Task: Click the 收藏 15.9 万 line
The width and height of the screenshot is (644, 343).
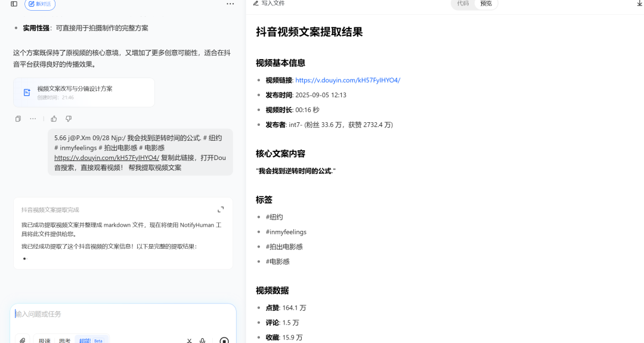Action: (284, 337)
